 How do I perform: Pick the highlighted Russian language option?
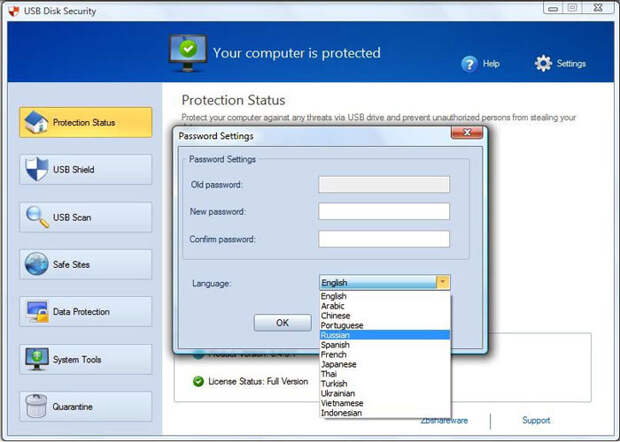[x=385, y=335]
